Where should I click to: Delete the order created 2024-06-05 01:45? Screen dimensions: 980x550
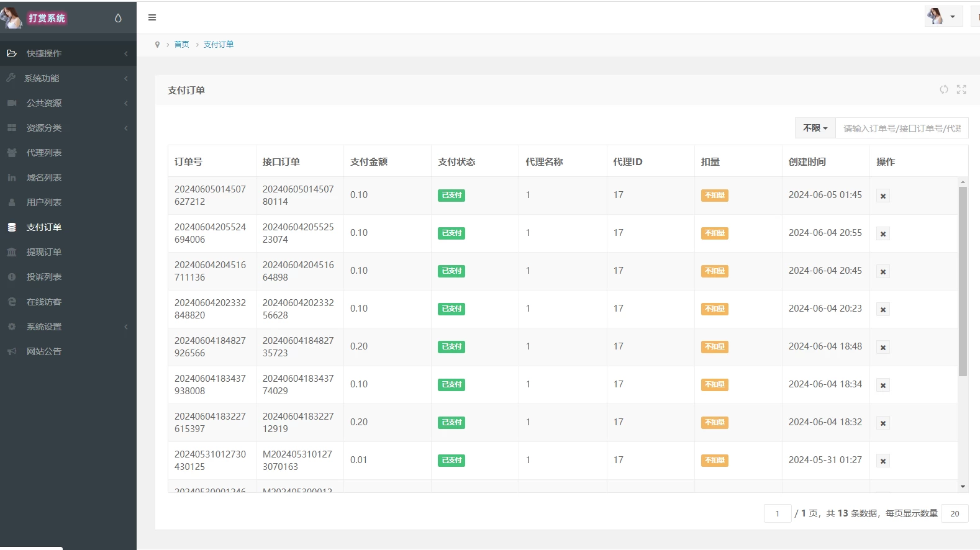pyautogui.click(x=882, y=196)
